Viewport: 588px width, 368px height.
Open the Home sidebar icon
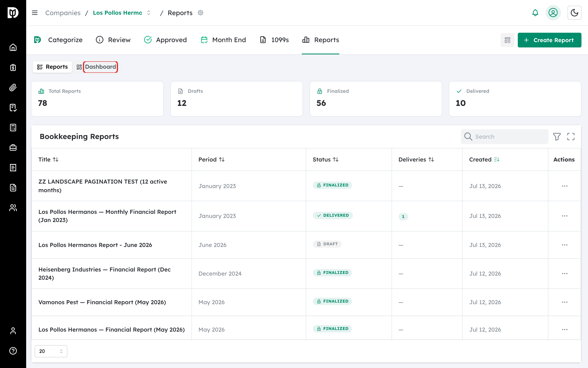(13, 47)
